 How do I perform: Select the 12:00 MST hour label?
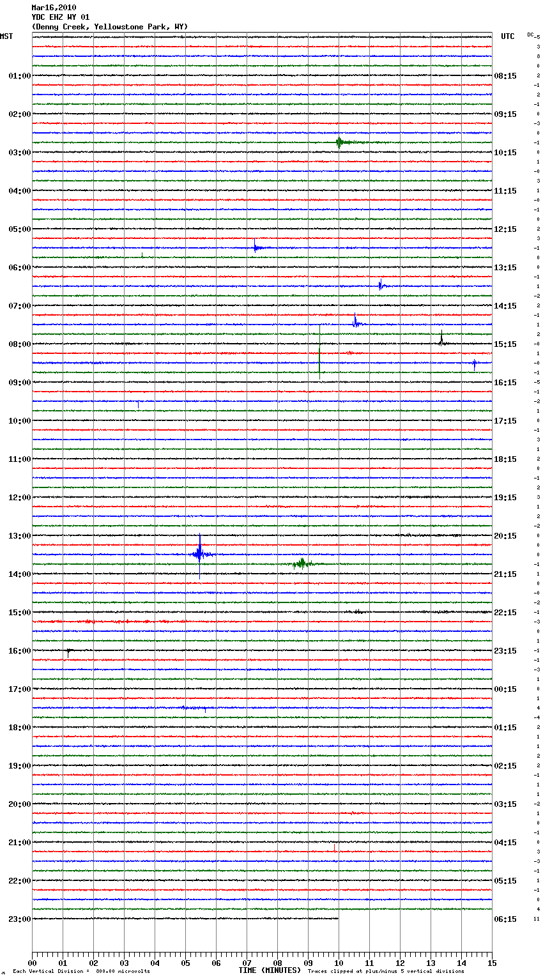click(19, 498)
